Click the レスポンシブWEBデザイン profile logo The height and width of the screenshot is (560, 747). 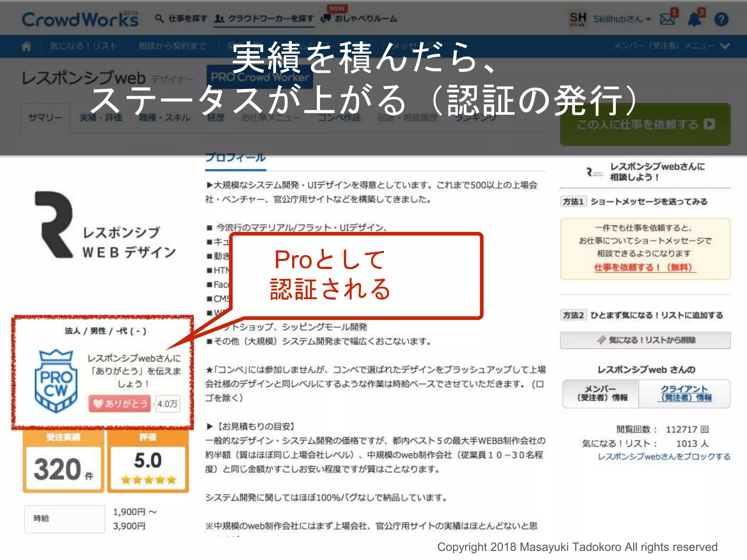click(x=105, y=225)
